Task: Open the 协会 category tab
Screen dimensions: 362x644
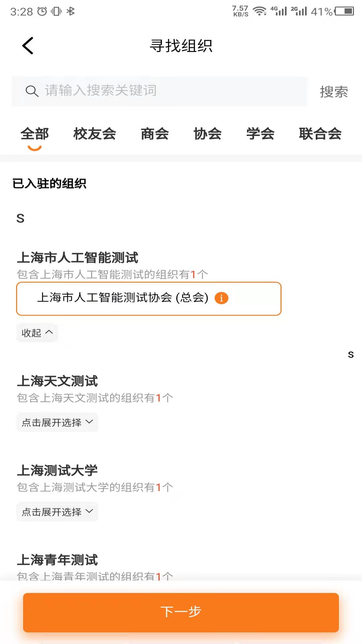Action: [208, 133]
